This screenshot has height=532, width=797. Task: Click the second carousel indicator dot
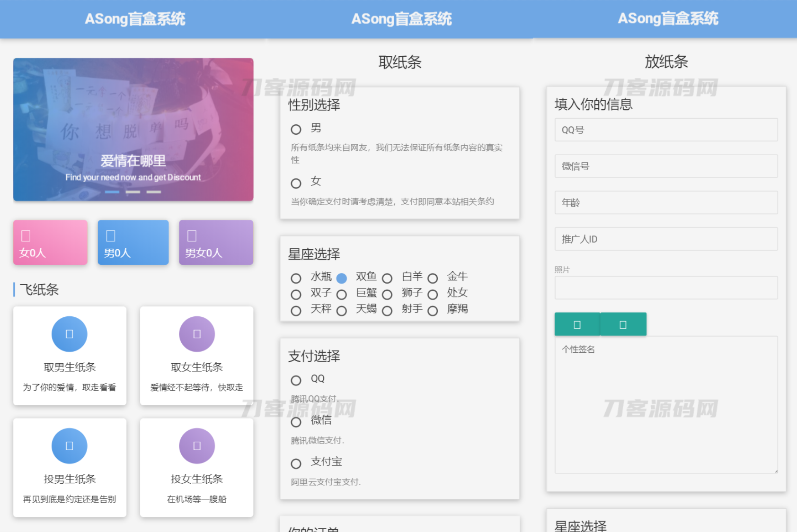coord(133,192)
